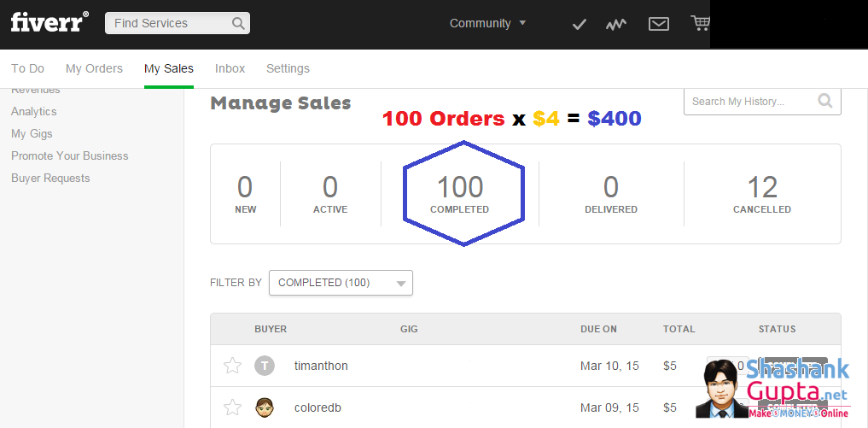Click the Manage Sales heading

coord(281,103)
